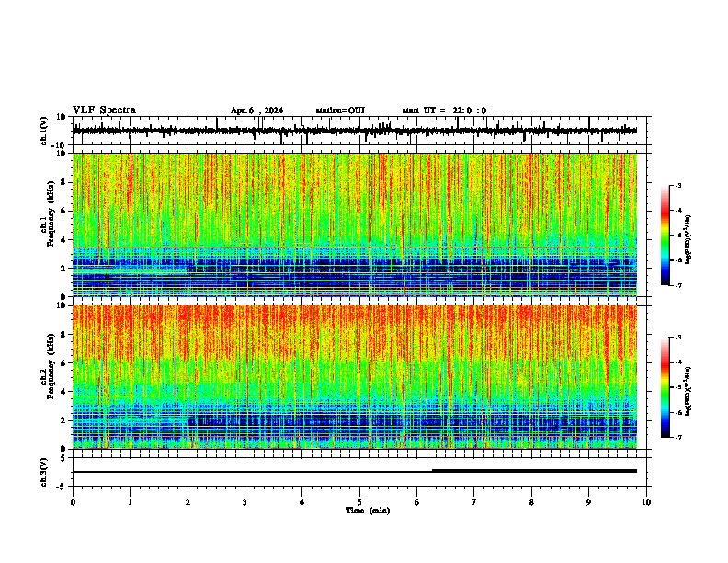Click the "ch.3(V)" axis label
Image resolution: width=728 pixels, height=563 pixels.
coord(44,472)
